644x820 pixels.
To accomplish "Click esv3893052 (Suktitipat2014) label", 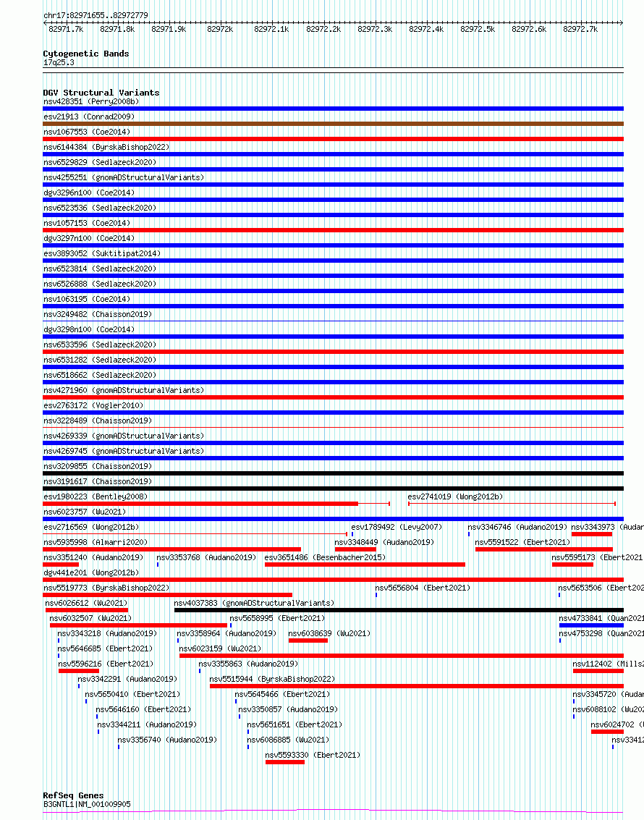I will [102, 253].
